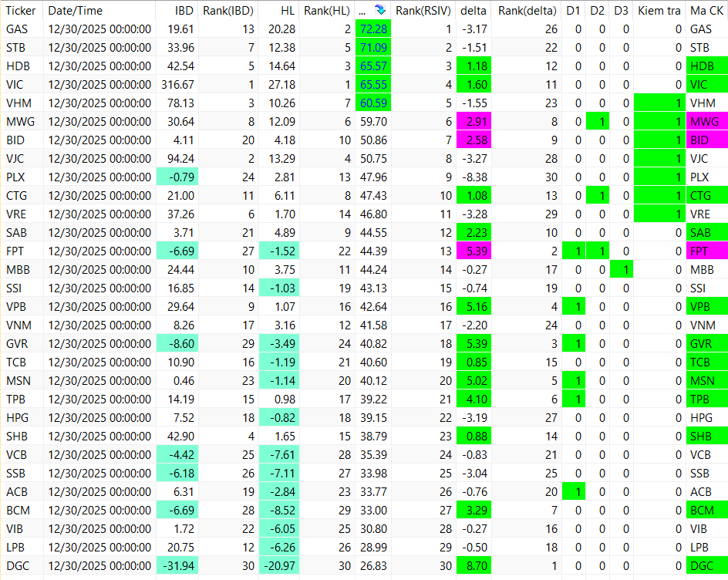Screen dimensions: 728x580
Task: Click the Kiem tra column header
Action: [x=659, y=10]
